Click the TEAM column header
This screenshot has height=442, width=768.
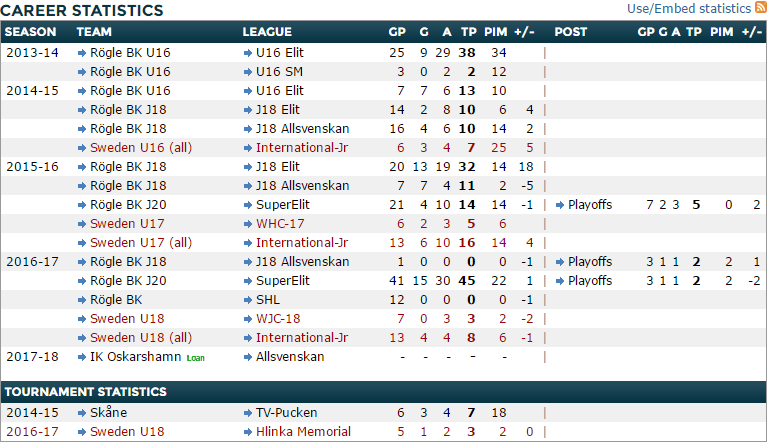tap(96, 32)
